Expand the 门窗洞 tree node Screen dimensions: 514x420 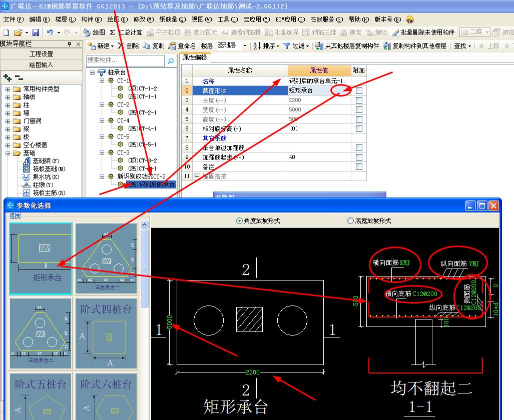pyautogui.click(x=8, y=121)
